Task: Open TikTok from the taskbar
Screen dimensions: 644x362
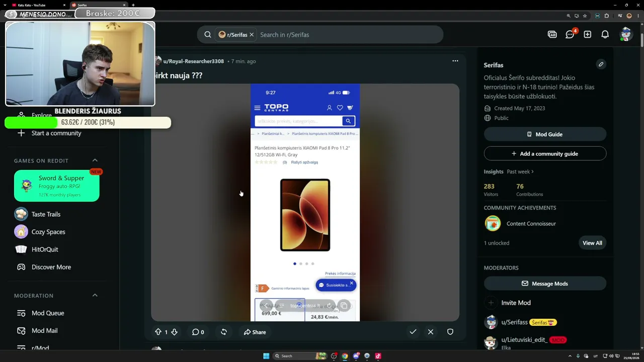Action: click(378, 356)
